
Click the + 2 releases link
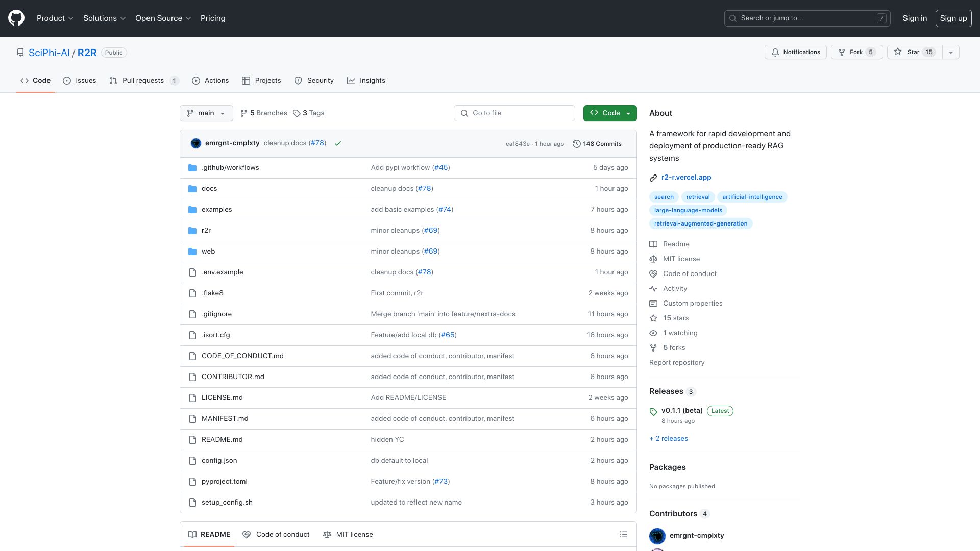669,439
